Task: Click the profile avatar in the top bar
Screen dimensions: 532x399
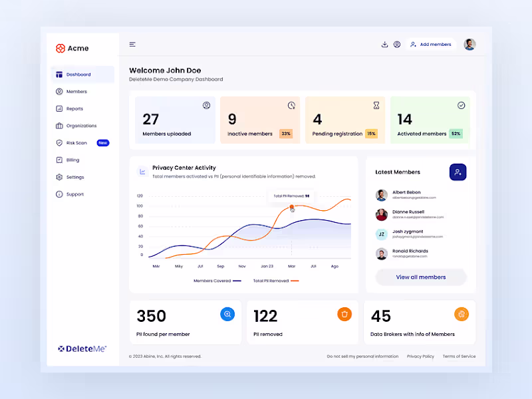Action: 469,44
